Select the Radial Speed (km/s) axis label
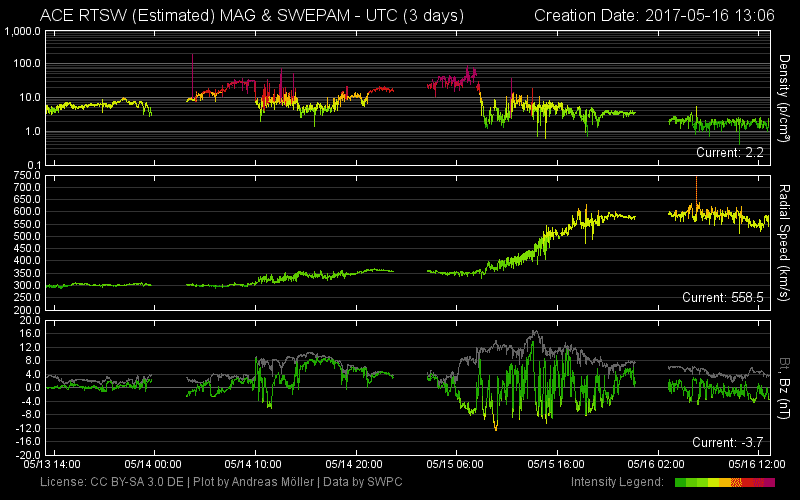This screenshot has height=500, width=800. click(786, 241)
